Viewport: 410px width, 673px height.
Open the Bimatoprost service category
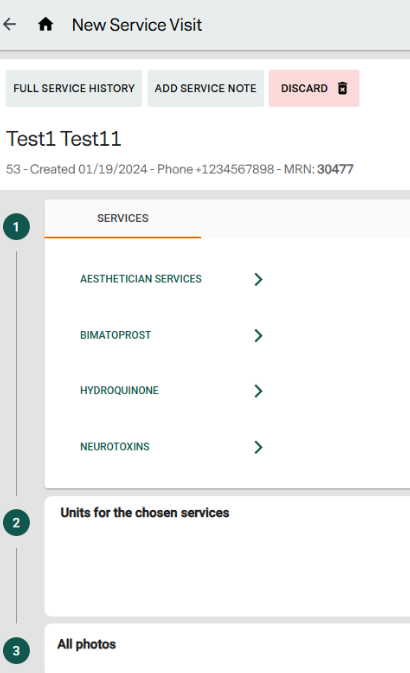(x=115, y=335)
